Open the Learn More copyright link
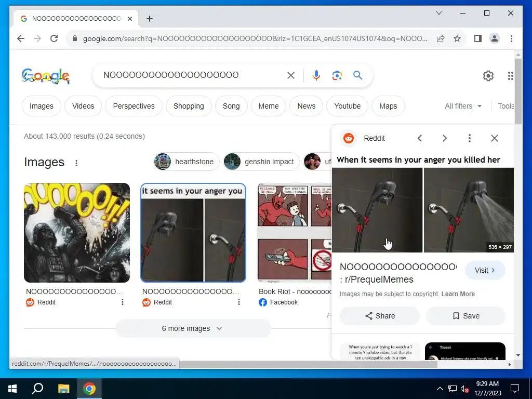532x399 pixels. click(458, 294)
